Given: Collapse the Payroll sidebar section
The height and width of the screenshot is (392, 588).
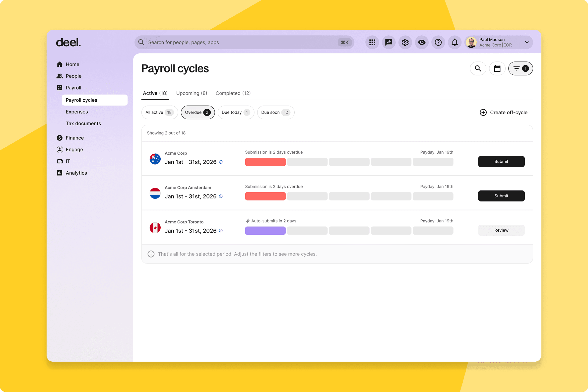Looking at the screenshot, I should pos(73,88).
